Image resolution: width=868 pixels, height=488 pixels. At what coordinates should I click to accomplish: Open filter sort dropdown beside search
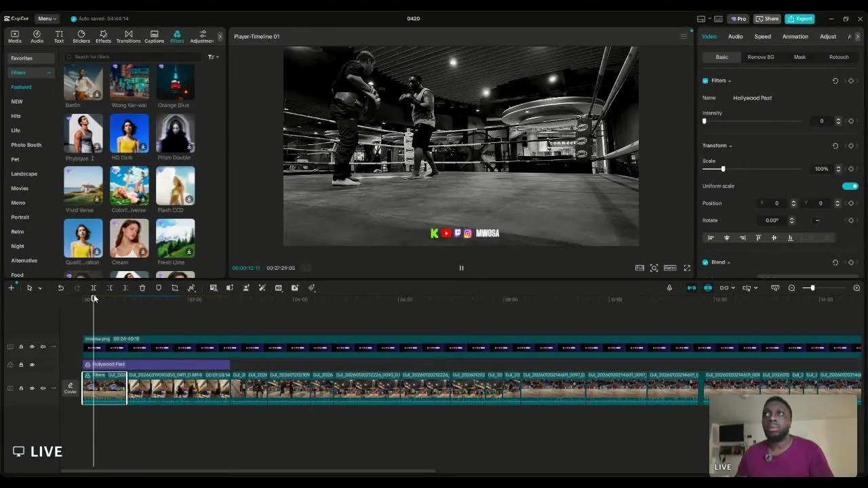[x=213, y=57]
